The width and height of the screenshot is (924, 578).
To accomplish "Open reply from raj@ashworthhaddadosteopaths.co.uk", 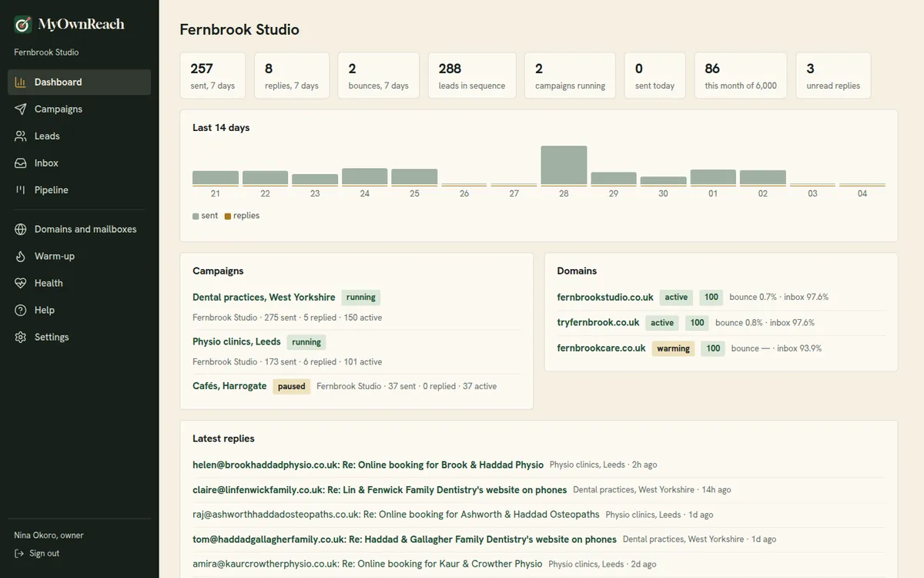I will click(396, 514).
